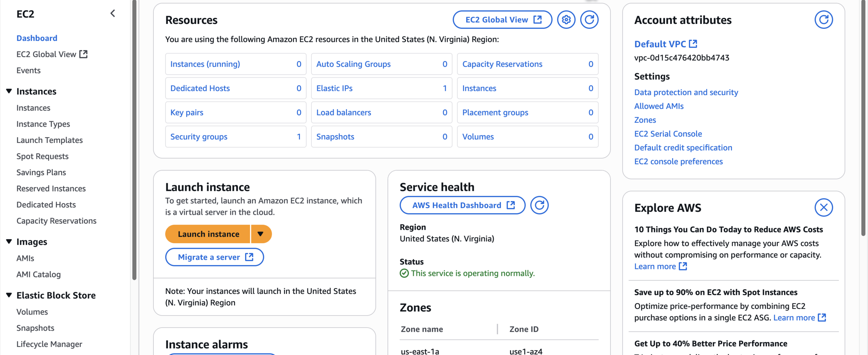Open EC2 Global View button in Resources
The height and width of the screenshot is (355, 868).
tap(502, 20)
